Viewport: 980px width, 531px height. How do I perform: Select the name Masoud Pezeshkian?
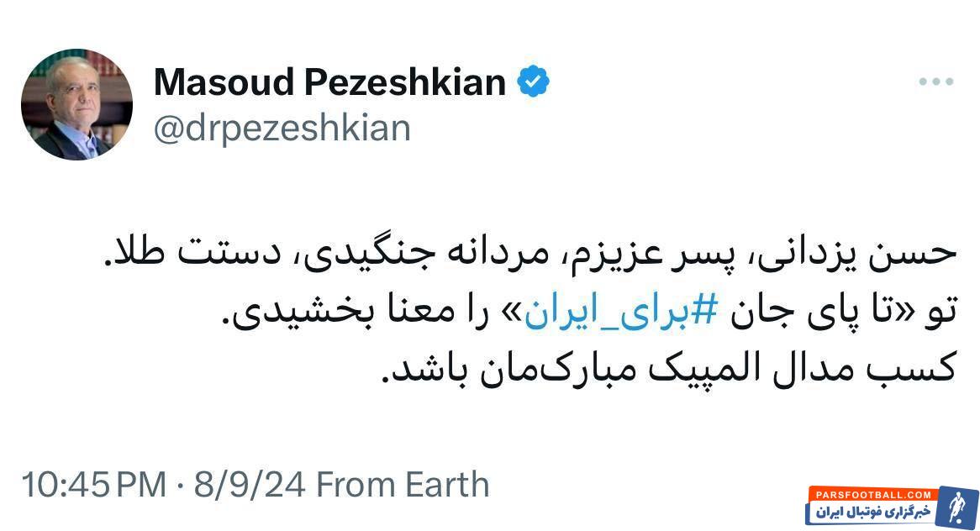pos(332,80)
